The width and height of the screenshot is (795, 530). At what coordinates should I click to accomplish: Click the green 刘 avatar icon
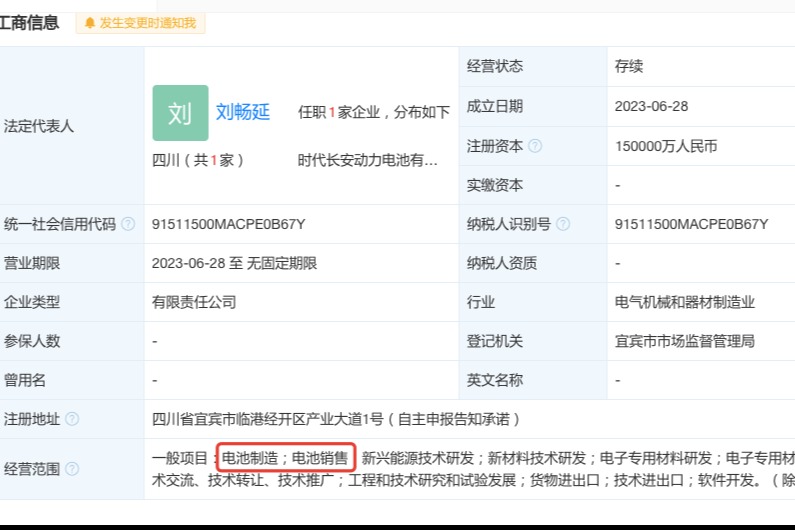[180, 113]
